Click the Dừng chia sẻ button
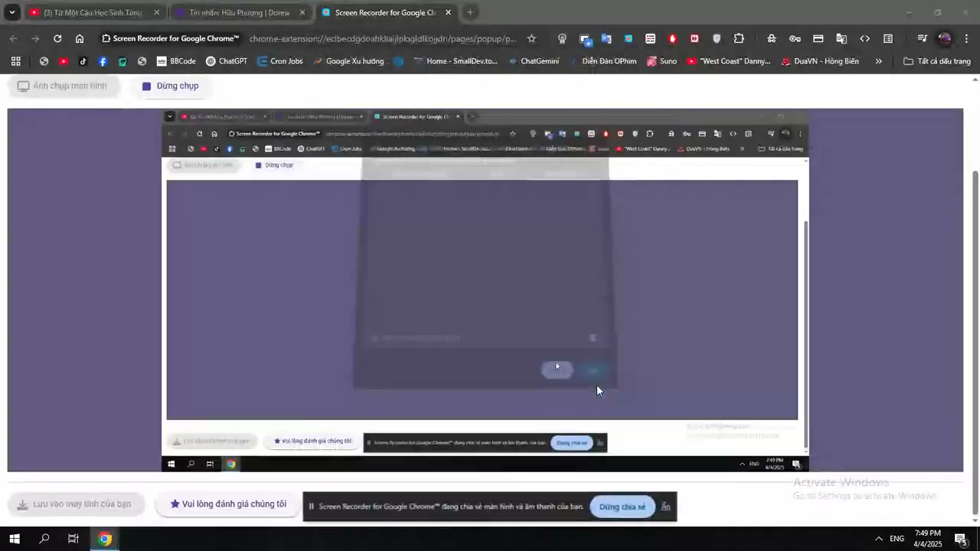Image resolution: width=980 pixels, height=551 pixels. point(622,507)
